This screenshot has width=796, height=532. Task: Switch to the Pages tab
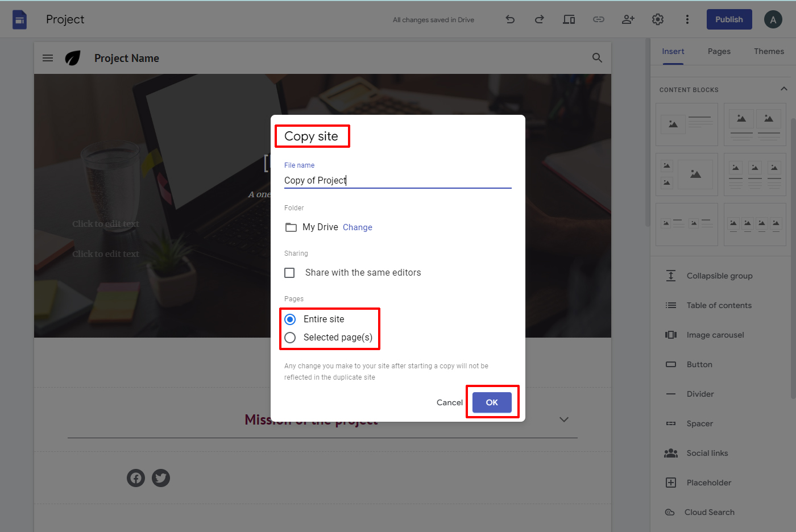tap(719, 51)
